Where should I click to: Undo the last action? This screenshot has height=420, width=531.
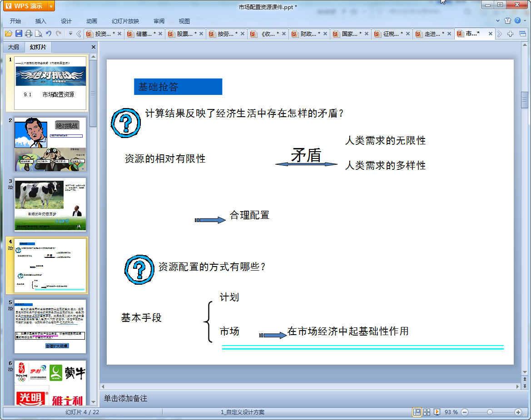49,34
